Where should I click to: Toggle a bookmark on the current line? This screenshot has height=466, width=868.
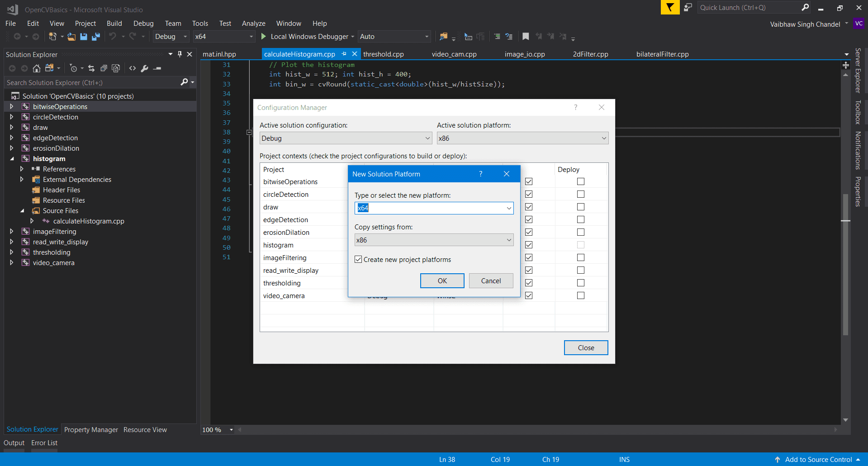coord(526,36)
